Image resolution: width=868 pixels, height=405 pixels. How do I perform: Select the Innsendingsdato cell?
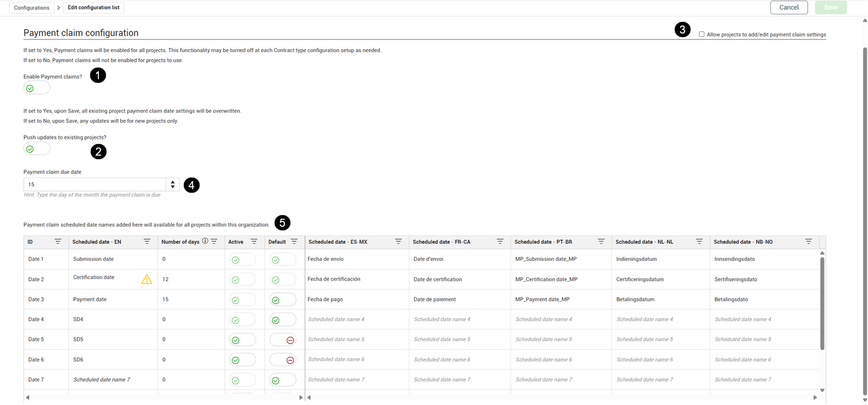coord(764,259)
